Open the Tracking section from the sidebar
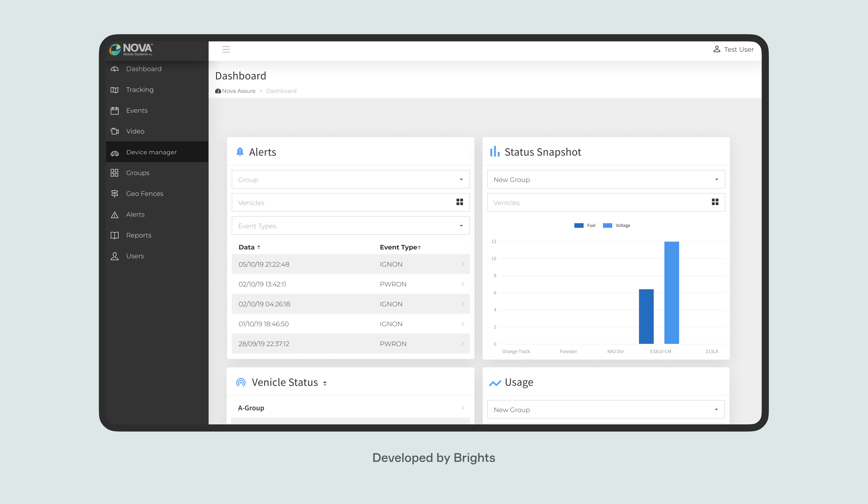Viewport: 868px width, 504px height. click(x=139, y=90)
